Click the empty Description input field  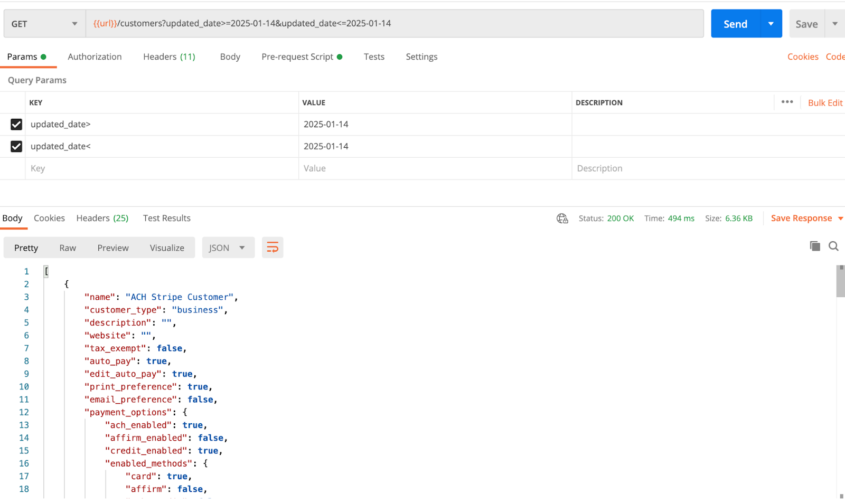click(x=708, y=169)
